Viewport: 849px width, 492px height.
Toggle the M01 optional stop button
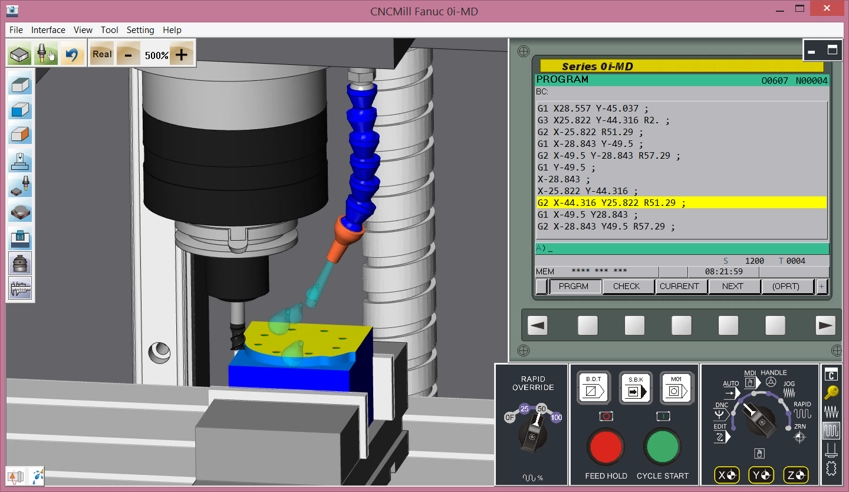click(x=676, y=388)
